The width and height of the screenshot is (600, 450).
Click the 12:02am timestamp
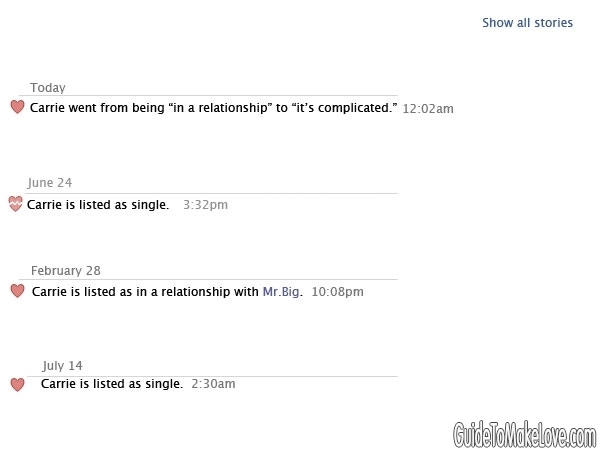click(x=428, y=109)
